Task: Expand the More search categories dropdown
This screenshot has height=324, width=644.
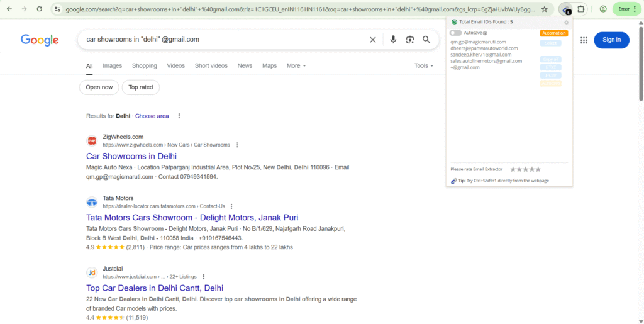Action: click(x=296, y=65)
